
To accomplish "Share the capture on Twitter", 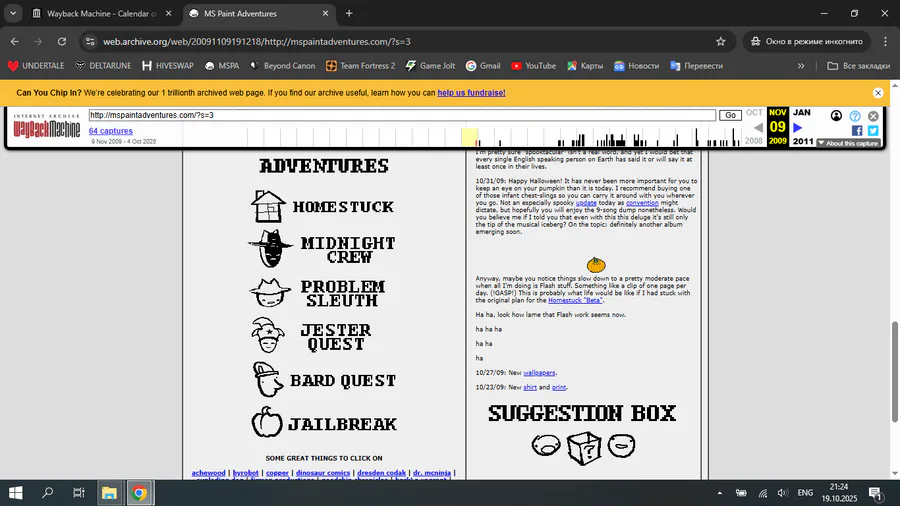I will coord(873,131).
